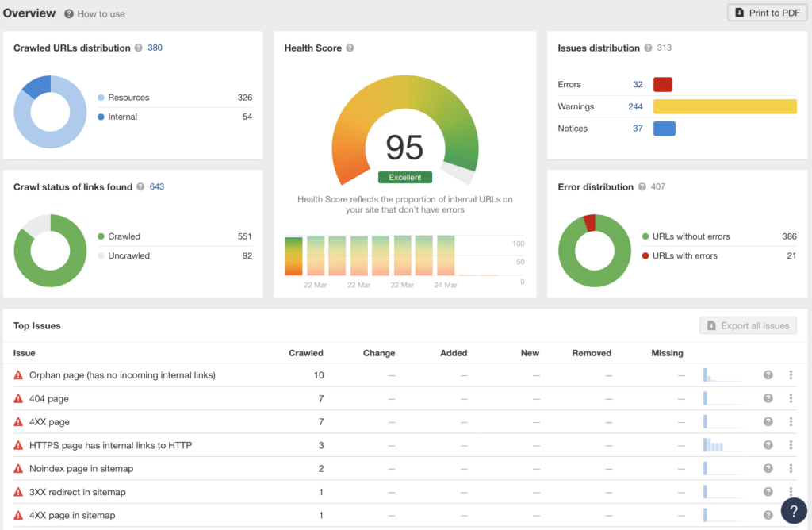Click the Health Score 95 gauge

pos(405,129)
